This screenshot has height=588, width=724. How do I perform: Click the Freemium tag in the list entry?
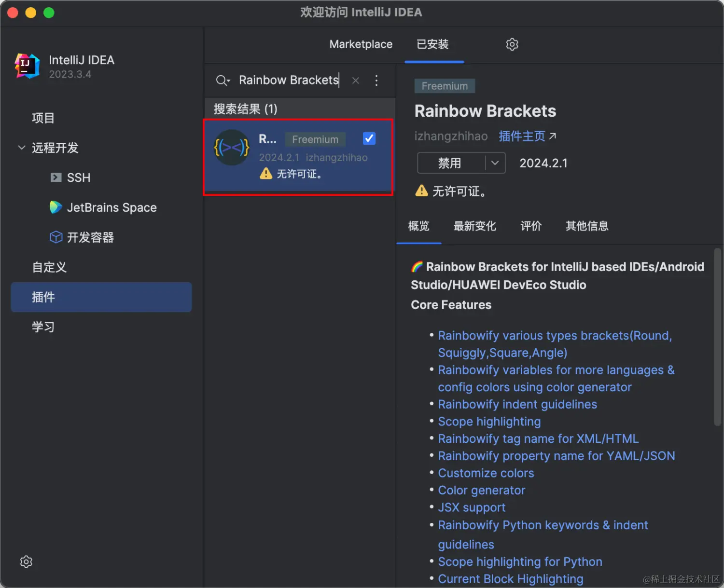pos(315,139)
